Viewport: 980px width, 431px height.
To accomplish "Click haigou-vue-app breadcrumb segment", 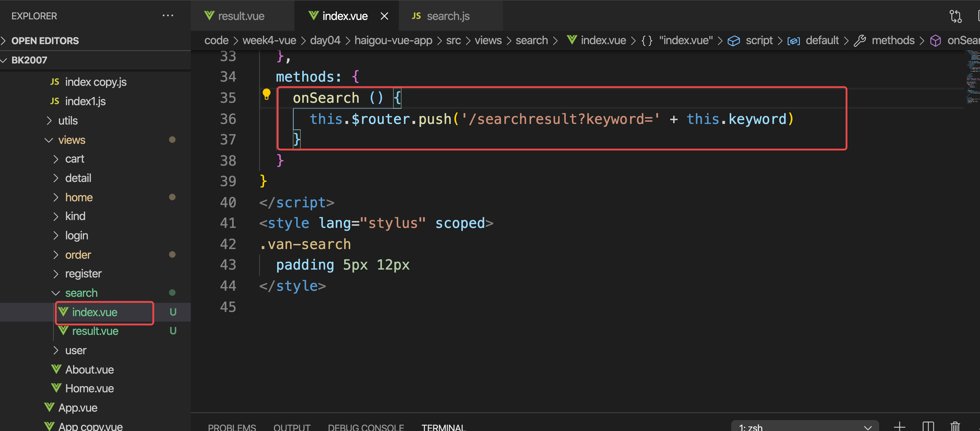I will pyautogui.click(x=393, y=41).
